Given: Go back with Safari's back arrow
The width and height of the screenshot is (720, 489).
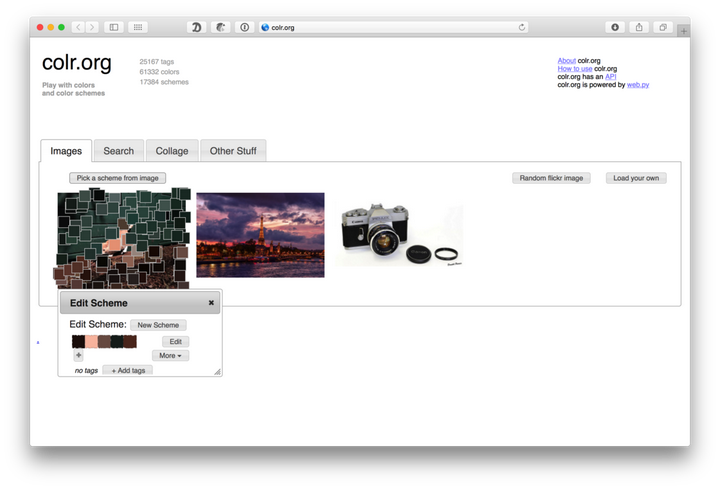Looking at the screenshot, I should point(79,27).
